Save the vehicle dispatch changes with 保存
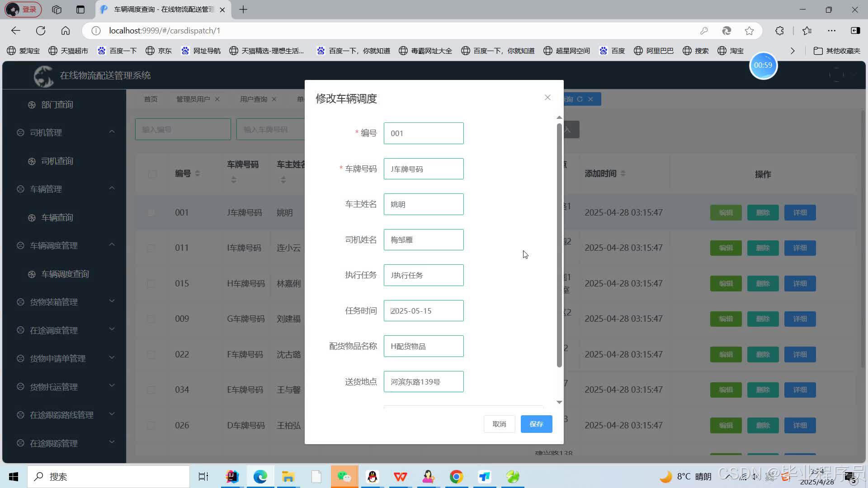868x488 pixels. [536, 424]
